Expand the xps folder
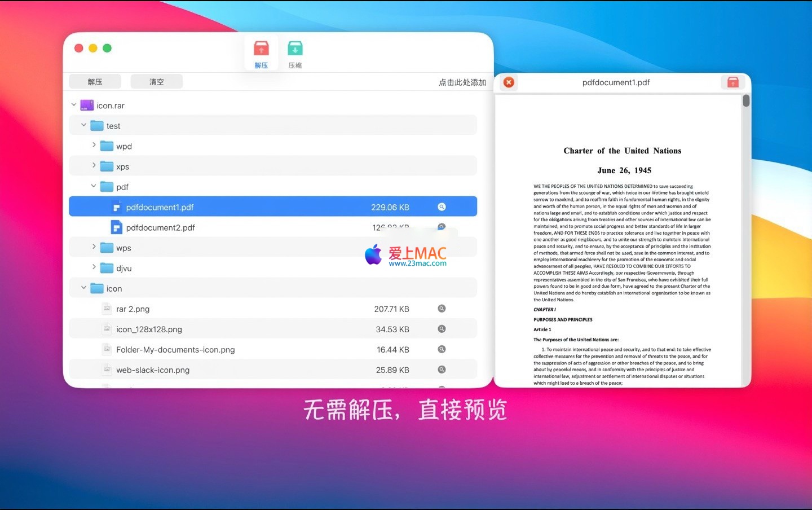This screenshot has height=510, width=812. tap(94, 166)
